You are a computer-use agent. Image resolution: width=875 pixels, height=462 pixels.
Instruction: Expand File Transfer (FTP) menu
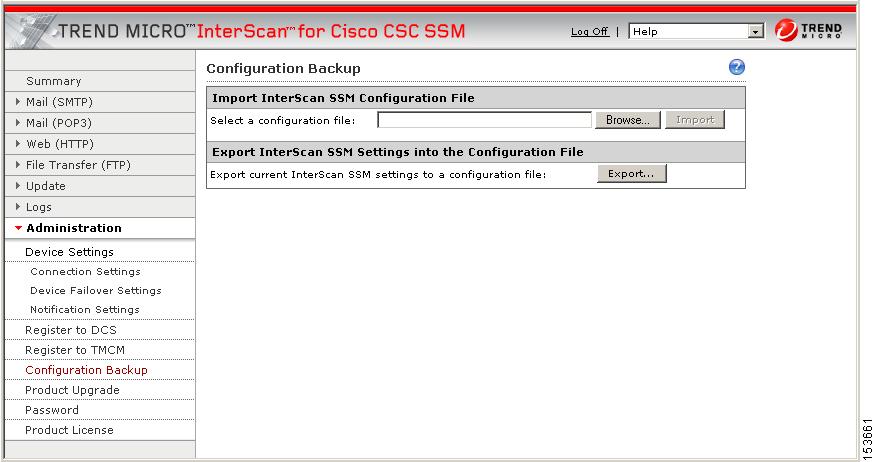[18, 165]
